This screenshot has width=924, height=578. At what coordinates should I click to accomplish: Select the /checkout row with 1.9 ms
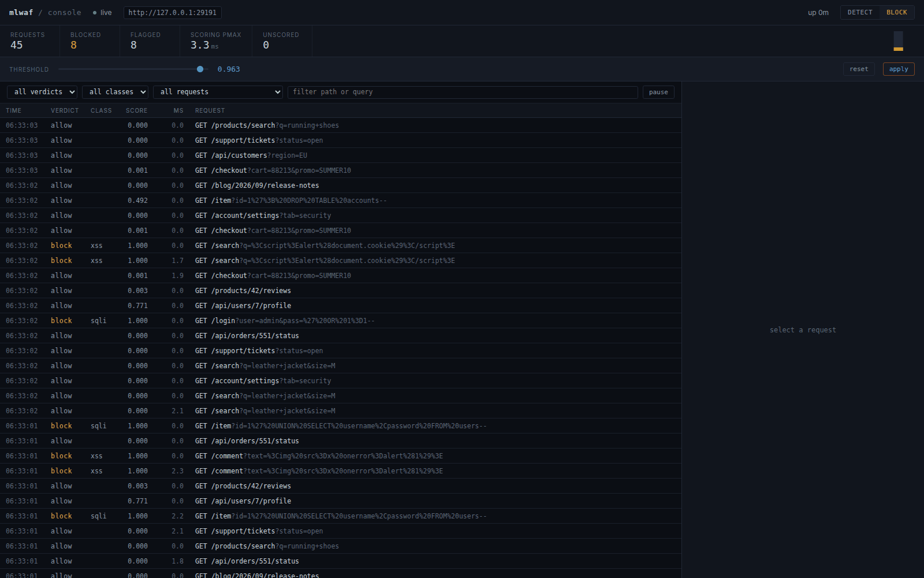341,276
